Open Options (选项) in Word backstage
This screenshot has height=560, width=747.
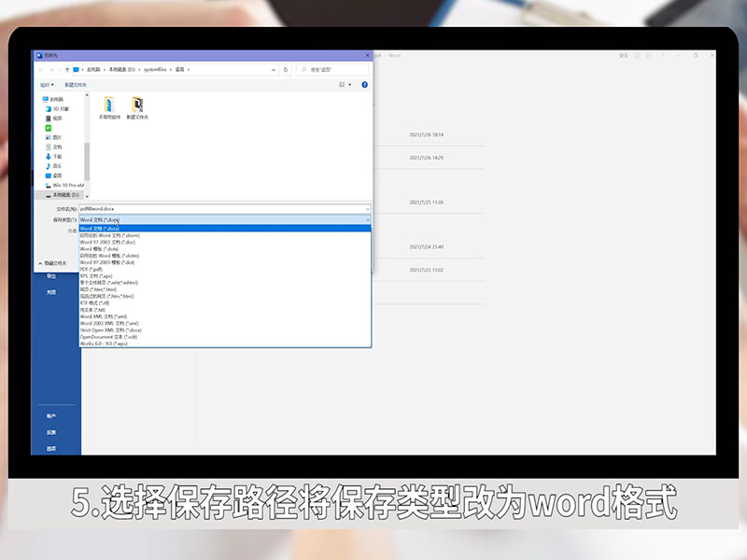(51, 449)
